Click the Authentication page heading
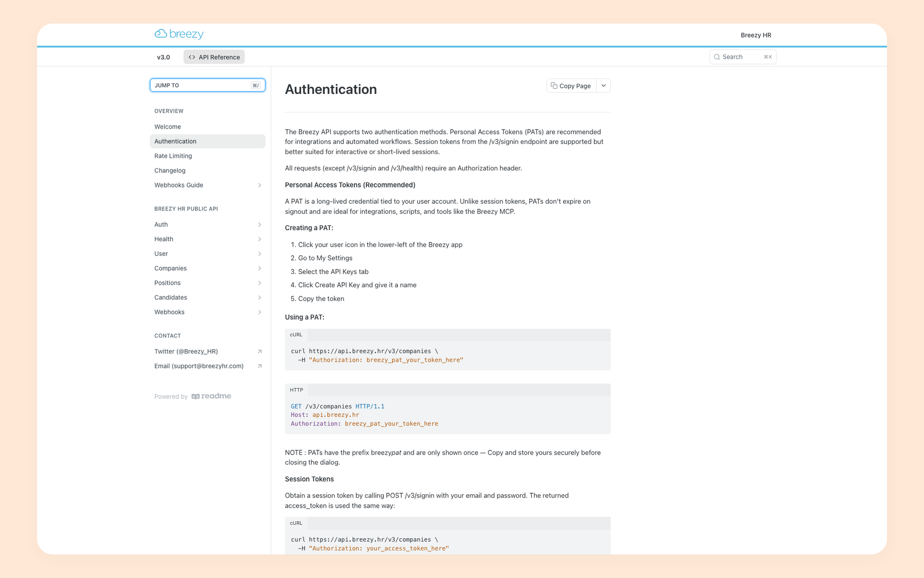The image size is (924, 578). pyautogui.click(x=331, y=90)
